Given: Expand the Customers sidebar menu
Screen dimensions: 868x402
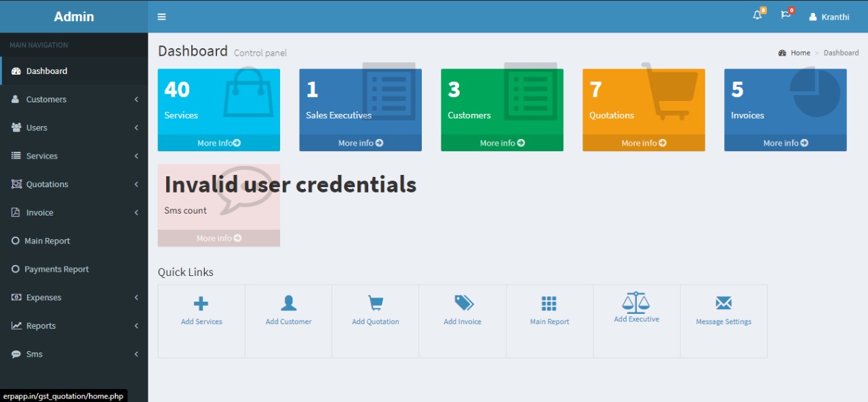Looking at the screenshot, I should (x=74, y=100).
